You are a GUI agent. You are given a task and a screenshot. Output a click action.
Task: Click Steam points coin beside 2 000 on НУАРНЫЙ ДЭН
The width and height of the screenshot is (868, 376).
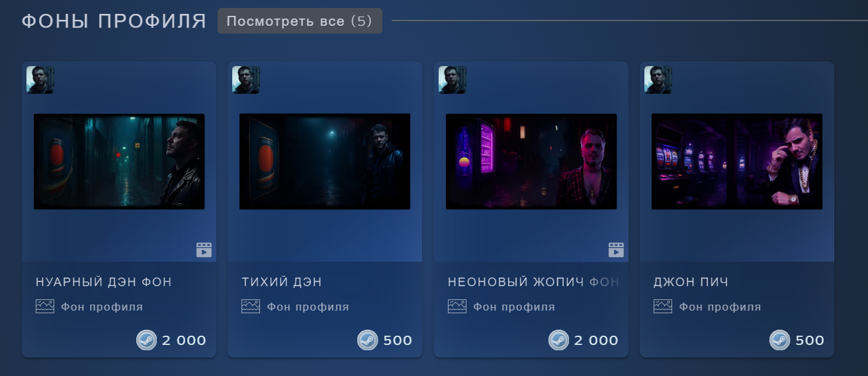[146, 340]
